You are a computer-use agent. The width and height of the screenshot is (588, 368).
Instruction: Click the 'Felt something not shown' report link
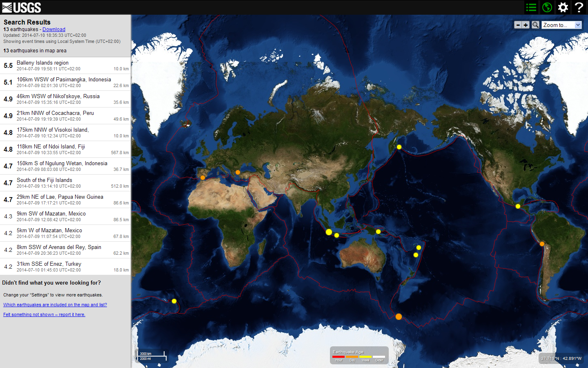click(44, 314)
